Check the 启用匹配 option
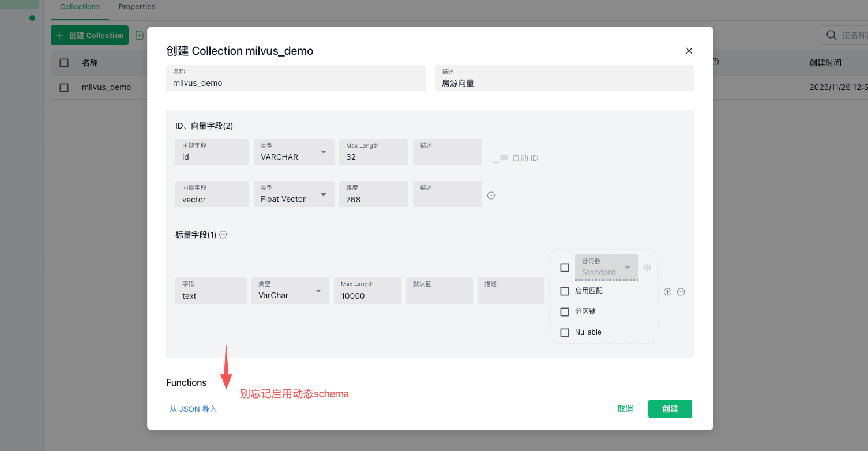The image size is (868, 451). tap(565, 291)
